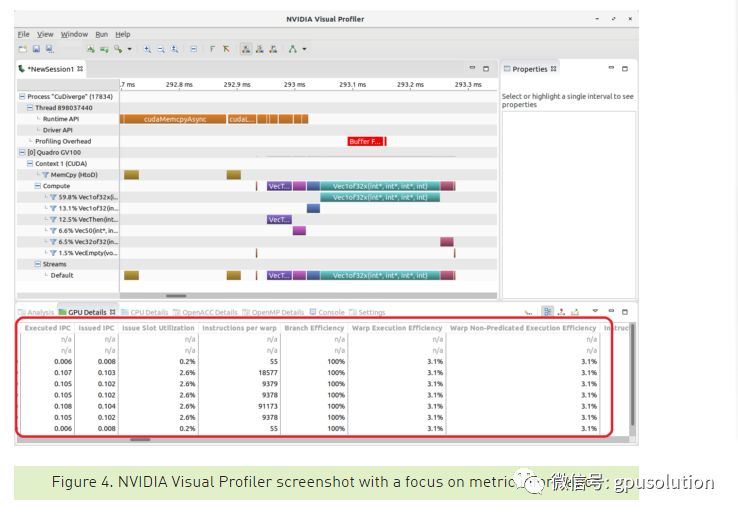Select the purple VecT... kernel in 12.5% VecThen row

pyautogui.click(x=279, y=219)
